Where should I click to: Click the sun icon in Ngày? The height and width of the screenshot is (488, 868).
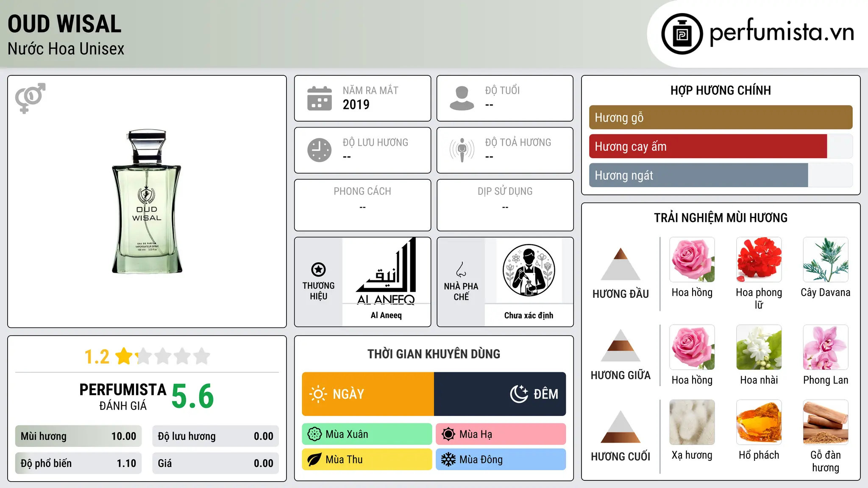tap(318, 394)
